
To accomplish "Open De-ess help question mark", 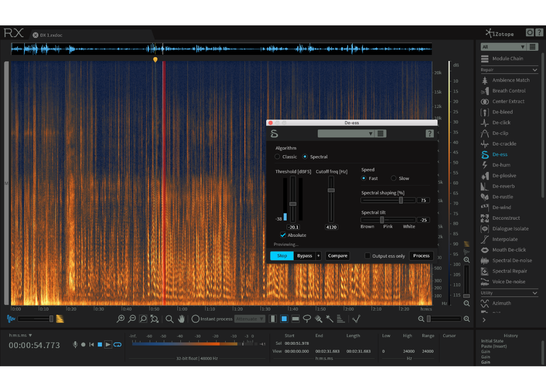I will [x=430, y=134].
